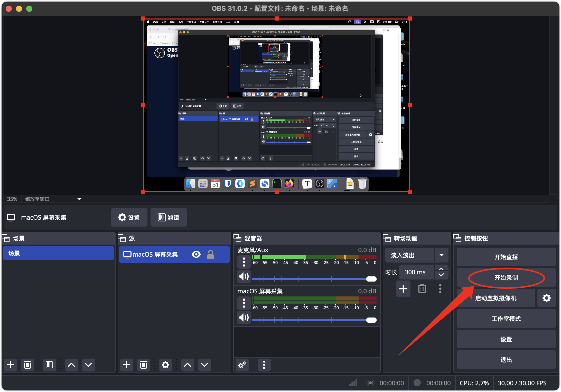The height and width of the screenshot is (392, 561).
Task: Click the 麦克风/Aux volume slider
Action: tap(314, 279)
